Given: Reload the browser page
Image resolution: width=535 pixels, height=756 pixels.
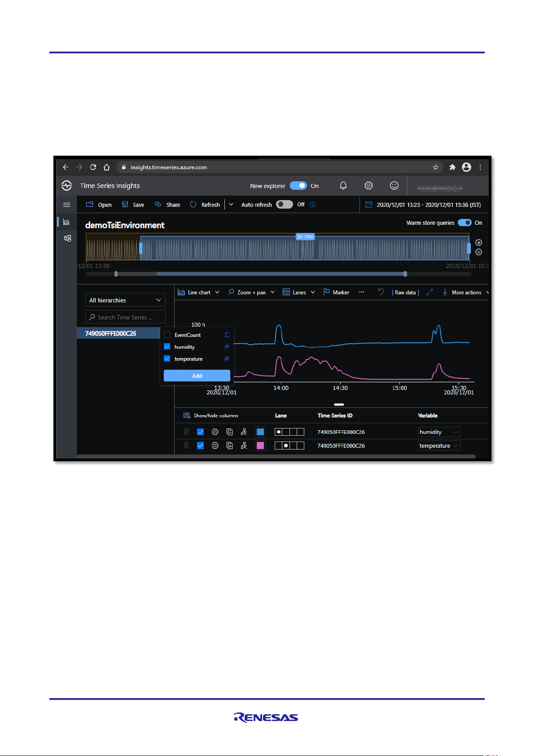Looking at the screenshot, I should pos(93,167).
